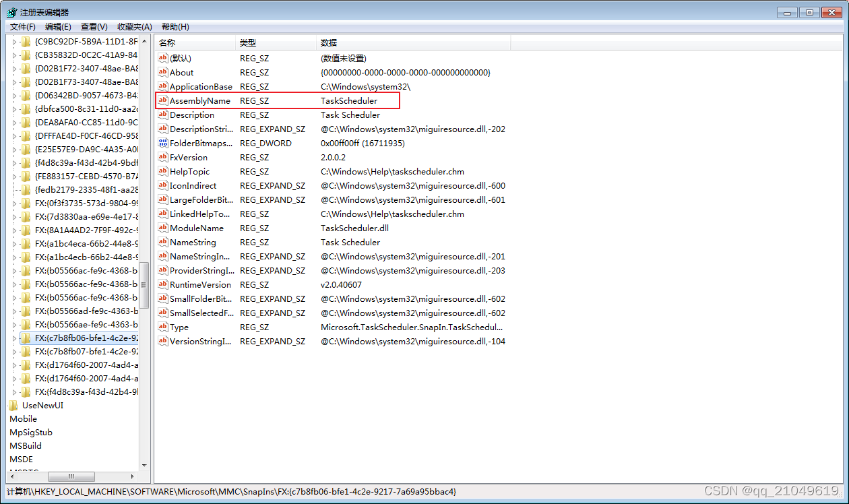
Task: Click folder icon of FX:{7d3830aa-e69e-4e17 key
Action: tap(26, 216)
